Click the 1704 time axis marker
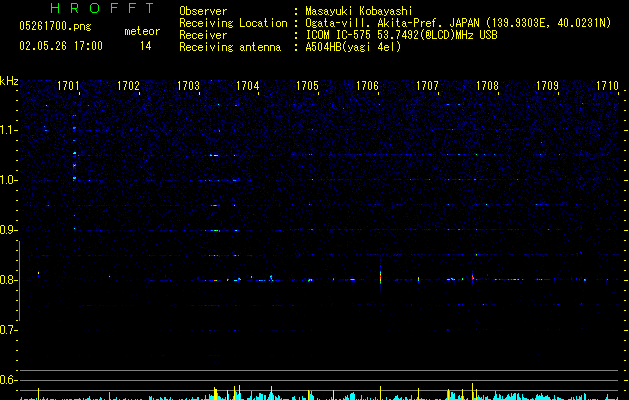629x400 pixels. (248, 86)
